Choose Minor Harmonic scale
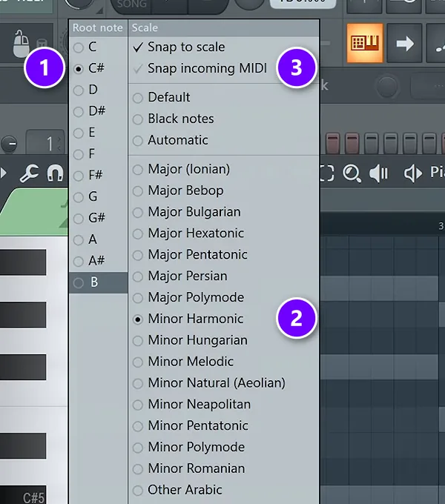The height and width of the screenshot is (504, 445). [x=223, y=319]
